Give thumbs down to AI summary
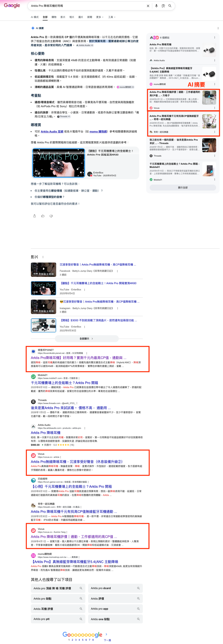This screenshot has height=644, width=223. (x=51, y=216)
